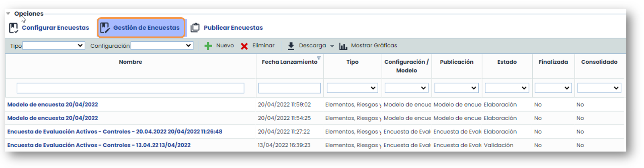644x168 pixels.
Task: Open the Estado column filter dropdown
Action: coord(507,88)
